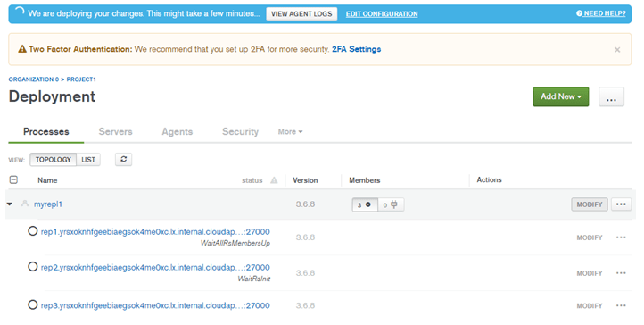Open the ellipsis menu for myrepl1

pos(621,204)
